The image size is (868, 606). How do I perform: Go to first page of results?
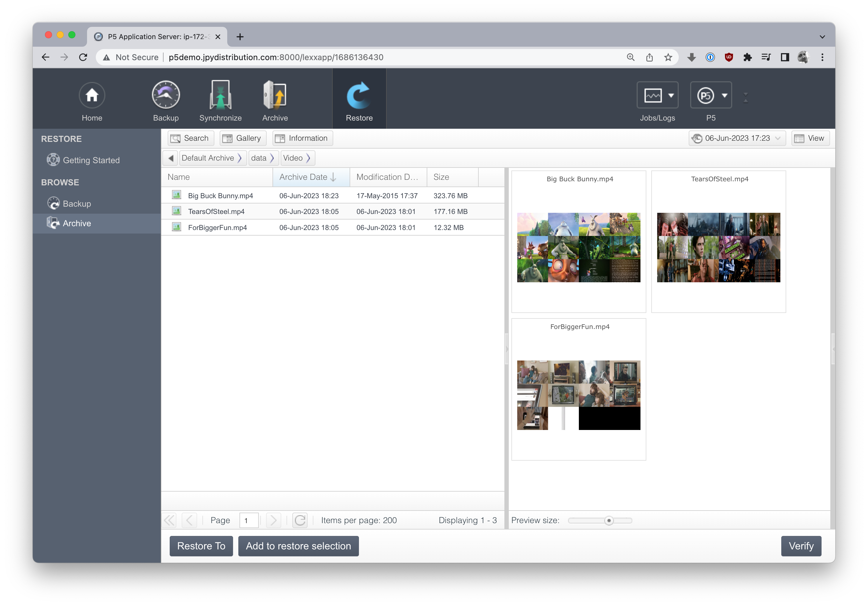[169, 520]
